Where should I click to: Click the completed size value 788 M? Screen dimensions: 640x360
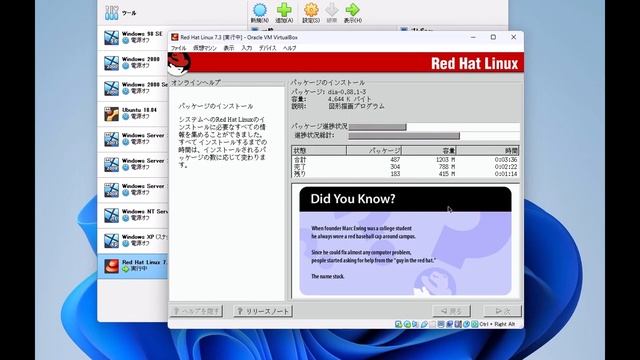447,167
